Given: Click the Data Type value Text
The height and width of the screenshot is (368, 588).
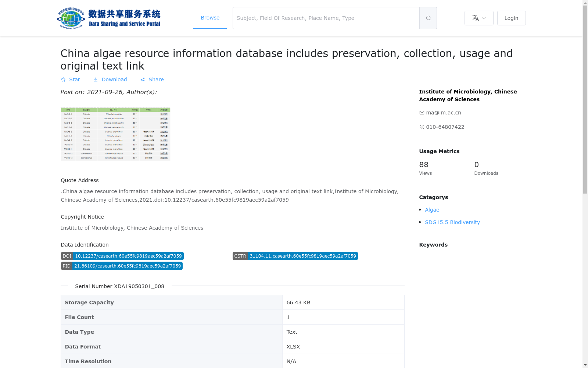Looking at the screenshot, I should tap(292, 332).
